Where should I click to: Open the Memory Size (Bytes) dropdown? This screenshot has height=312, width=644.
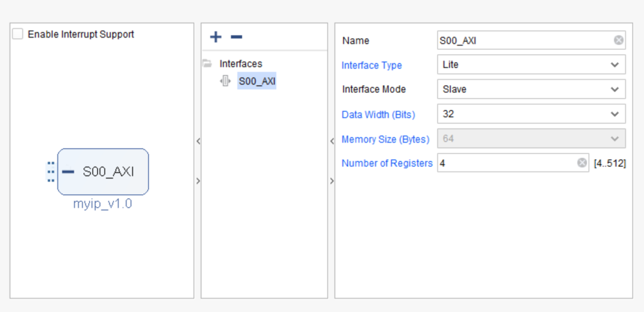(614, 139)
